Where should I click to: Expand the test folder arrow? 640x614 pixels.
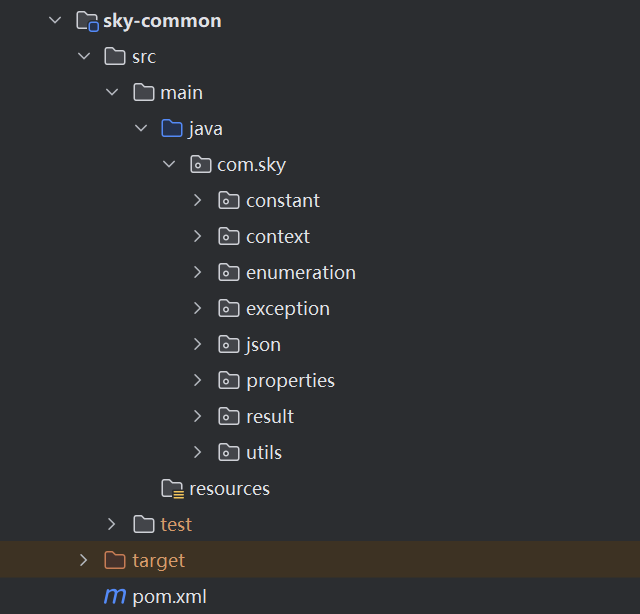point(112,525)
